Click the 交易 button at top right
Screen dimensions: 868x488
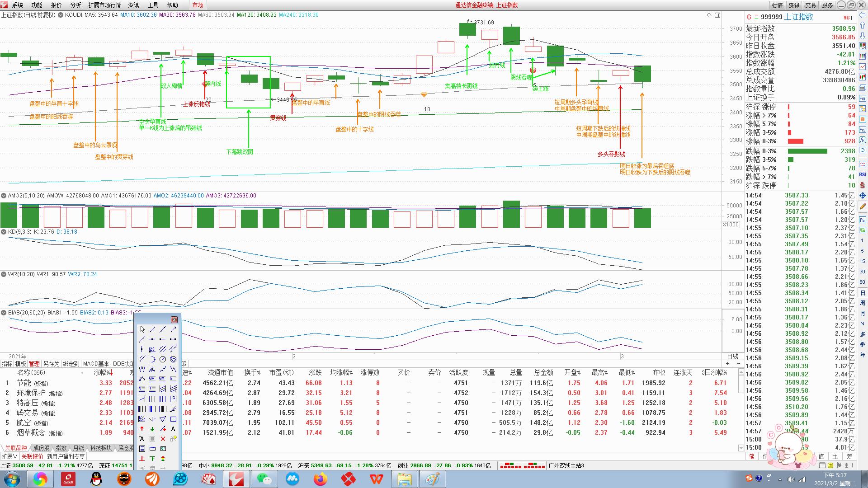(811, 5)
